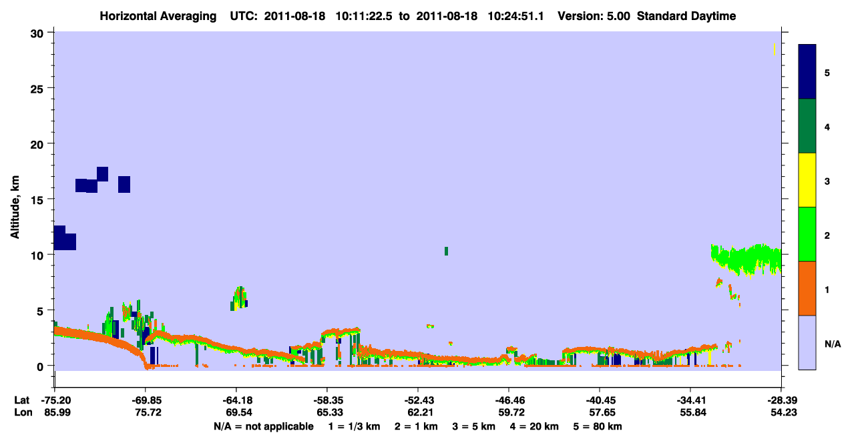Click the dark green colorbar segment labeled 4
The width and height of the screenshot is (868, 445).
tap(807, 126)
